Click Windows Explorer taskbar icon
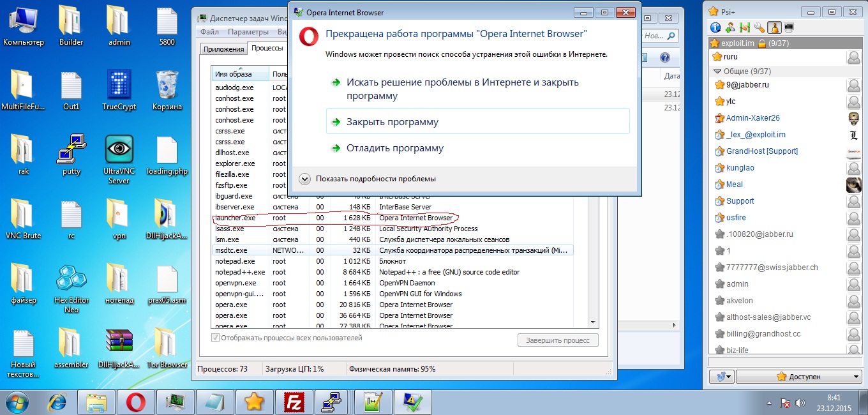Image resolution: width=868 pixels, height=415 pixels. [96, 402]
